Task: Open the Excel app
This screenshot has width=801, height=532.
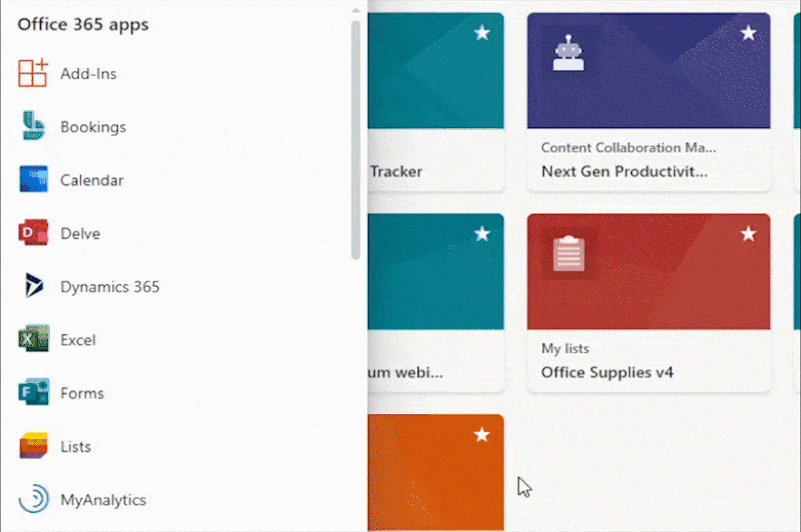Action: [79, 340]
